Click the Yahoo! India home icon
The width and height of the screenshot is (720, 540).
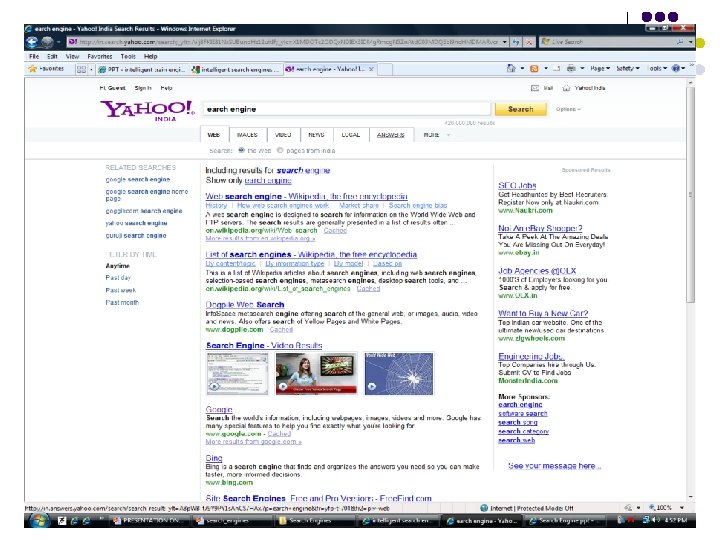click(567, 88)
